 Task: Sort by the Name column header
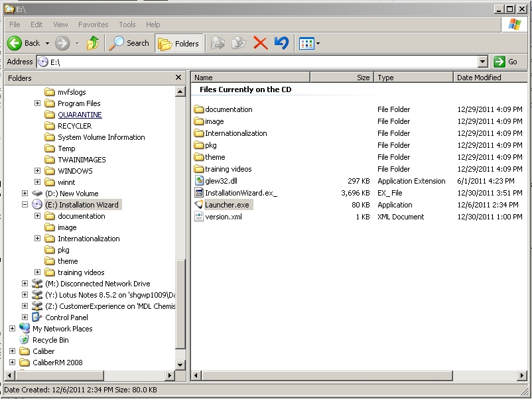tap(250, 78)
